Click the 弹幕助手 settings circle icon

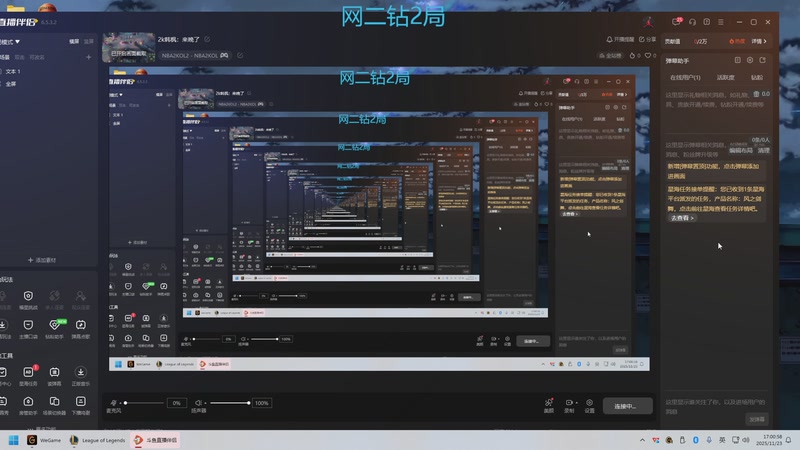750,60
